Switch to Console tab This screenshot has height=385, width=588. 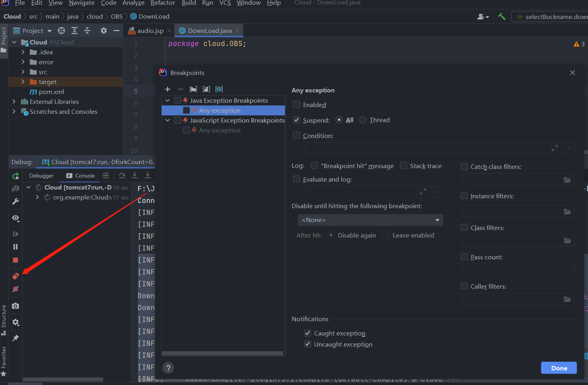(80, 176)
